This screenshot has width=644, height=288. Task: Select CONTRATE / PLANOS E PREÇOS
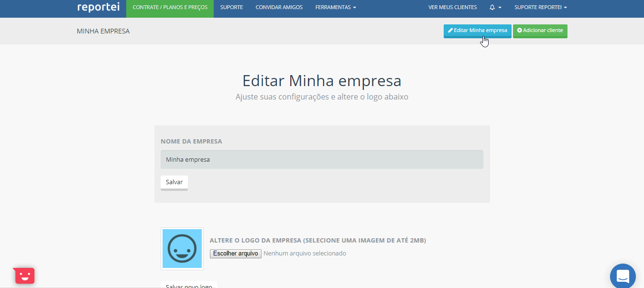[x=170, y=7]
